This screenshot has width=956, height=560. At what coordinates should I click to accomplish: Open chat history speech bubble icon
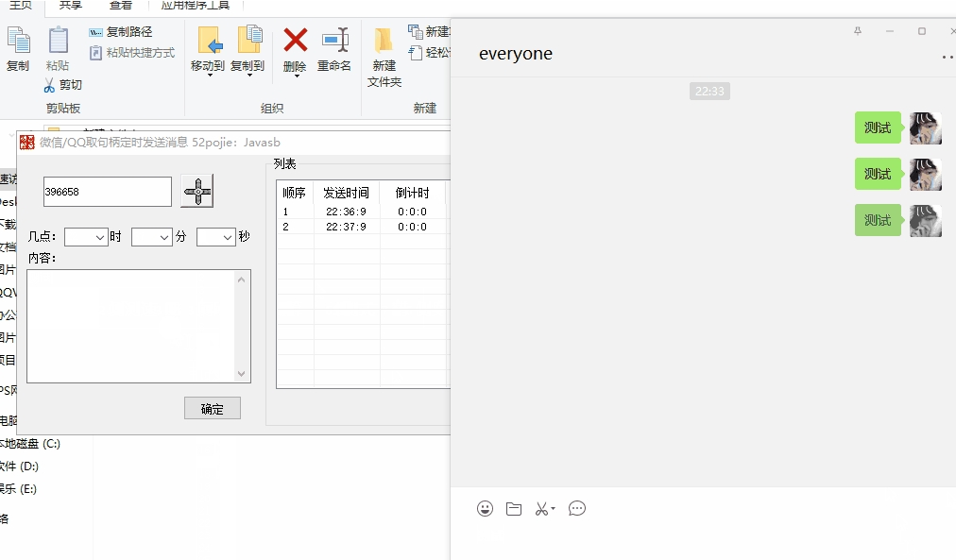tap(577, 509)
